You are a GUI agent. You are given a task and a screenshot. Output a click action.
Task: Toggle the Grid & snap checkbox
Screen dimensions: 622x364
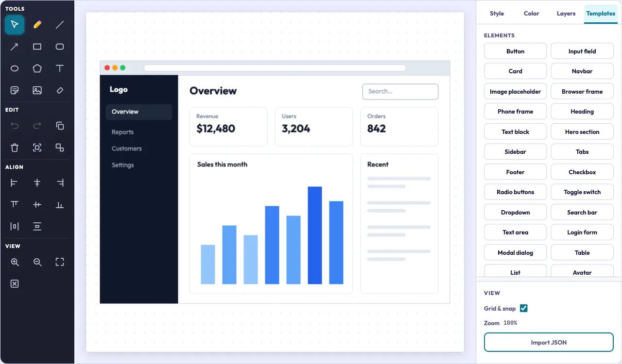pyautogui.click(x=523, y=308)
